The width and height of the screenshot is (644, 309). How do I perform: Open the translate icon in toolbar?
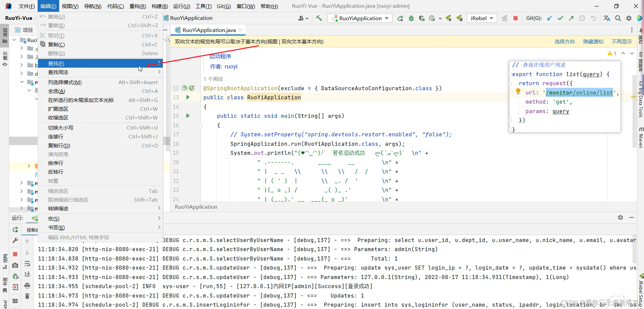[x=607, y=18]
